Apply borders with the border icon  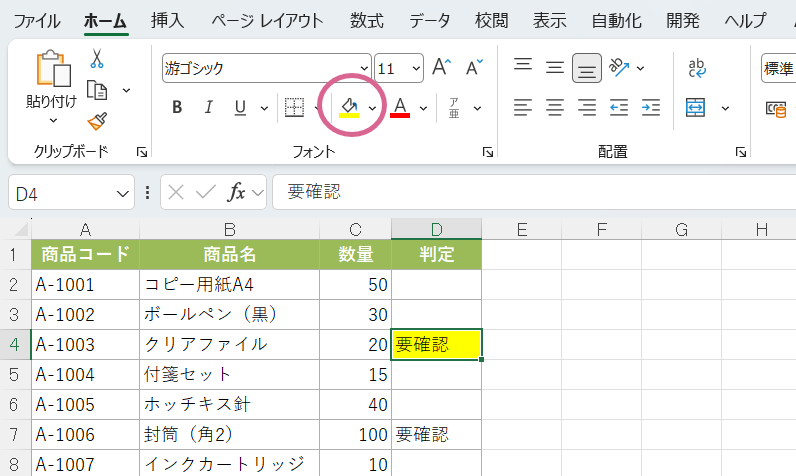(294, 107)
